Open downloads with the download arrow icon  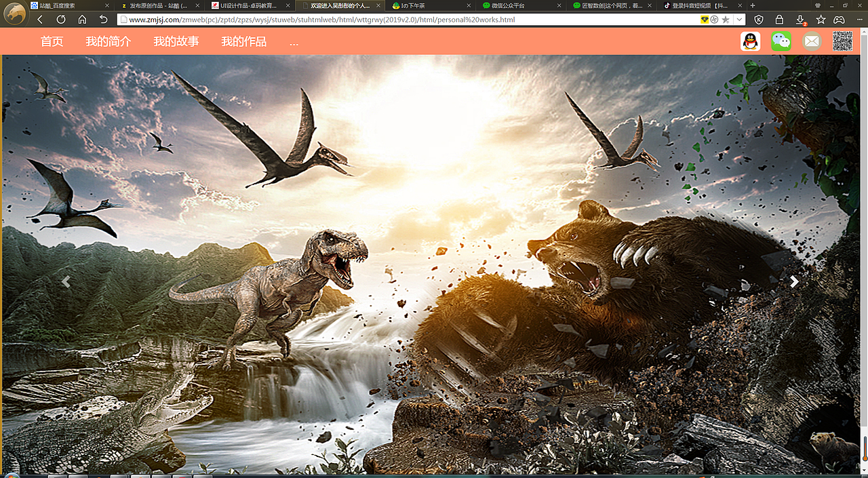coord(800,20)
